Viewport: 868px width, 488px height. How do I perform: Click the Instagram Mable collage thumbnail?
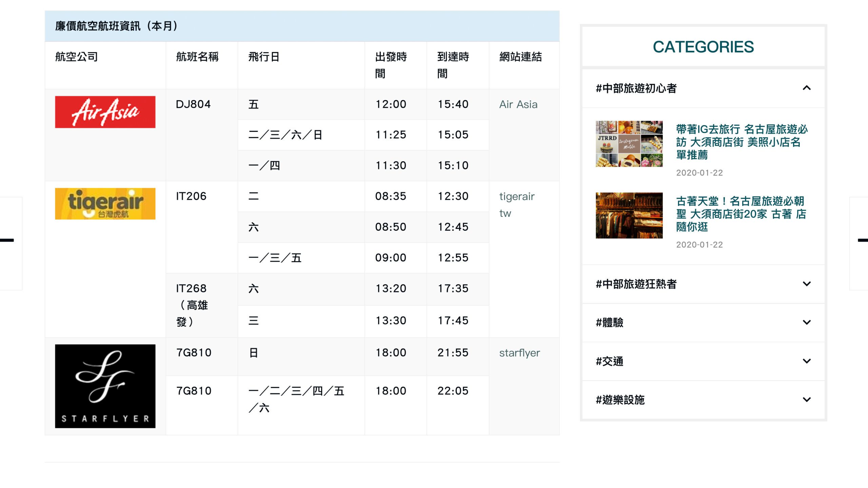tap(629, 144)
